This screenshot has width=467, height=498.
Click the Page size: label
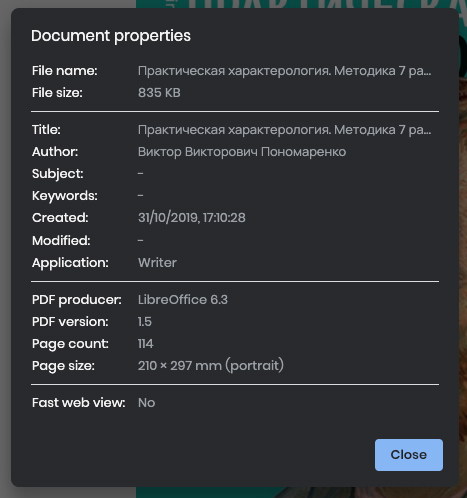click(63, 366)
